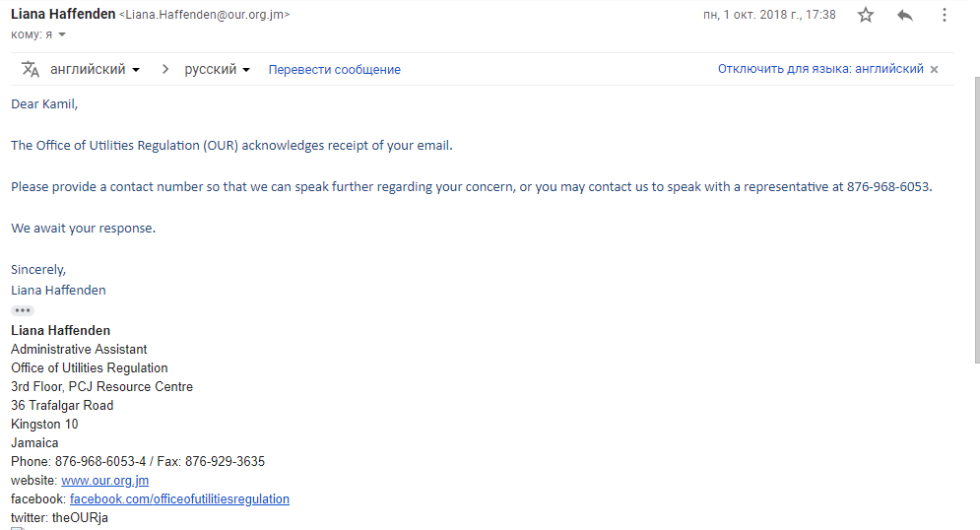
Task: Click the translate icon in the translation bar
Action: pos(31,69)
